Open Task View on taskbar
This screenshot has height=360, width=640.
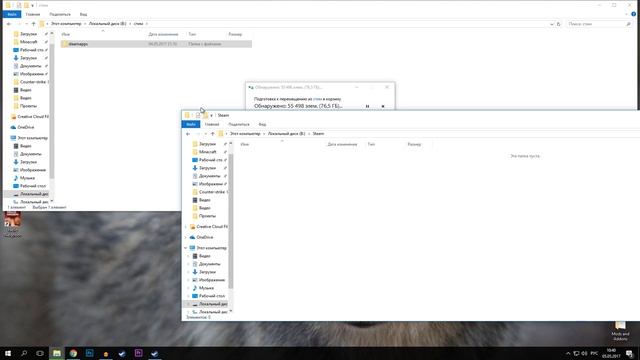click(x=40, y=353)
